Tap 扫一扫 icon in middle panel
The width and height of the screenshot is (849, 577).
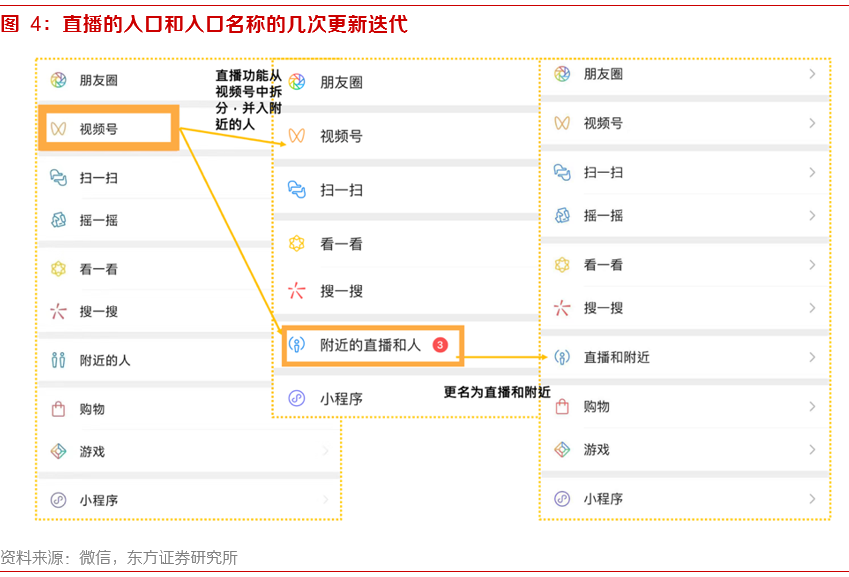pos(297,189)
